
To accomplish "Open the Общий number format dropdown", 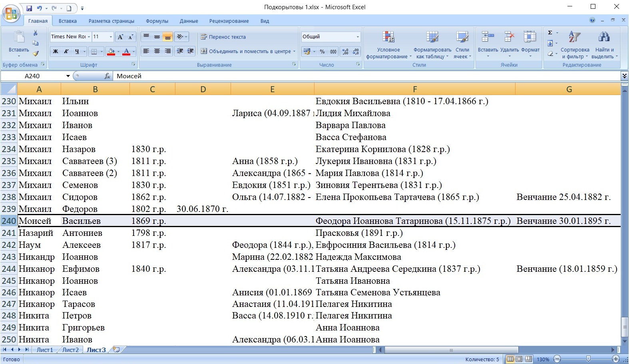I will pyautogui.click(x=358, y=37).
